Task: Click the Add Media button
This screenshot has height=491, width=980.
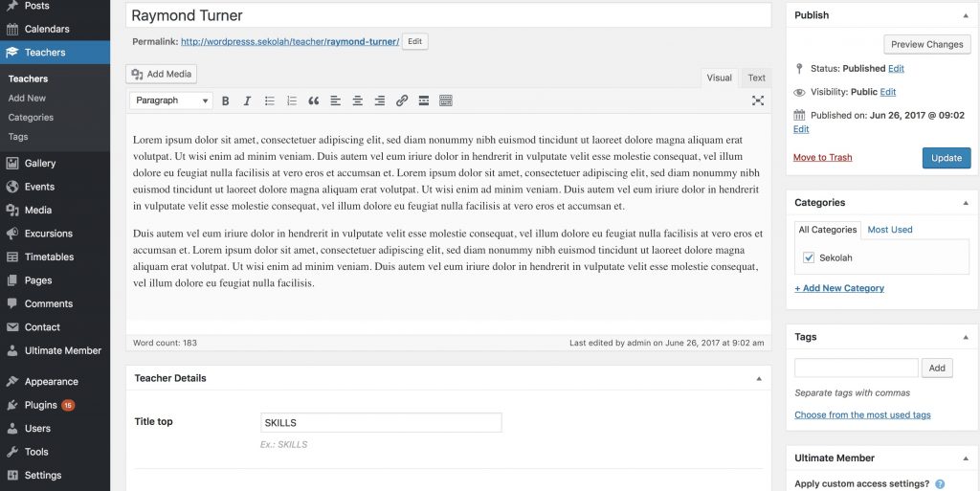Action: coord(161,74)
